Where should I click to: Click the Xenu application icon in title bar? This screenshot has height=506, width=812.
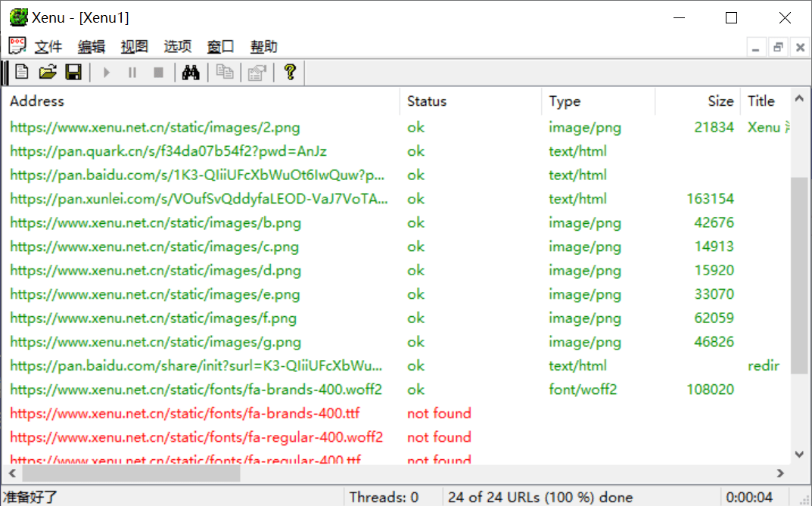19,17
